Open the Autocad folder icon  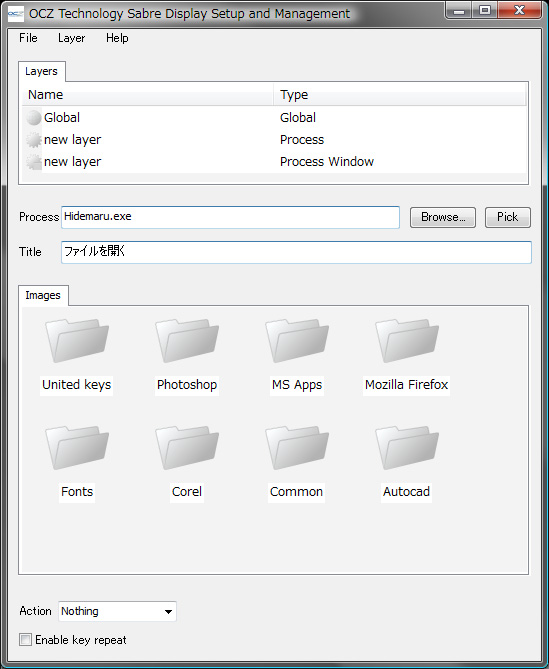pyautogui.click(x=407, y=447)
